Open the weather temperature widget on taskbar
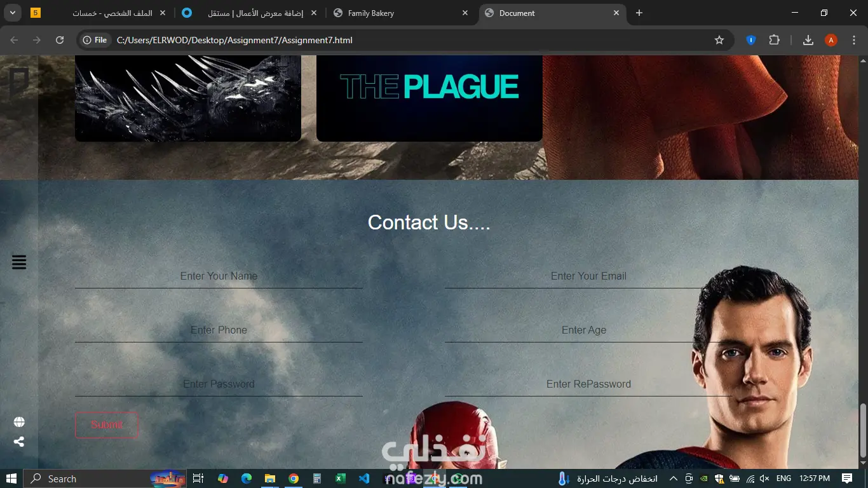The width and height of the screenshot is (868, 488). [x=607, y=478]
